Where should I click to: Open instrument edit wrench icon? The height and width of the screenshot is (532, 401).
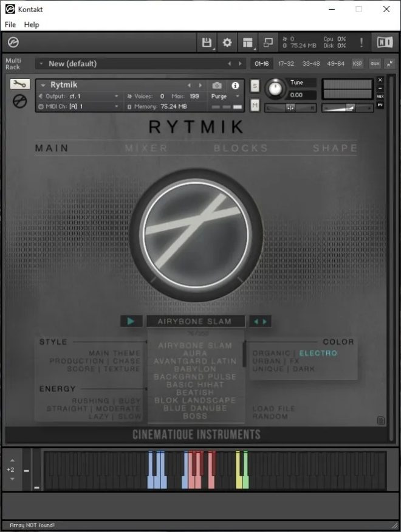[x=20, y=84]
